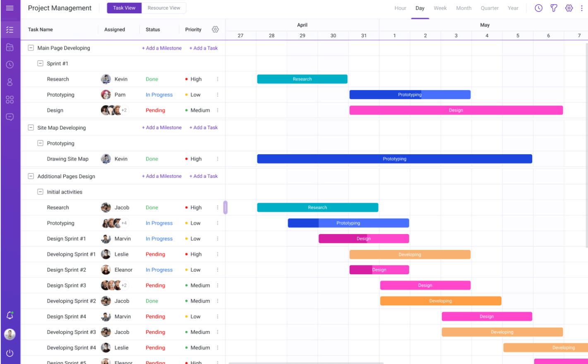Open the chat bubble icon in the sidebar
The width and height of the screenshot is (588, 364).
(x=10, y=116)
